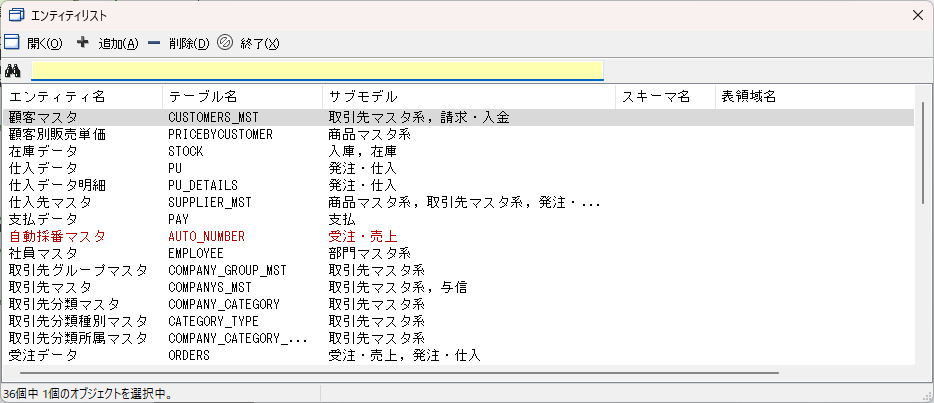The image size is (934, 403).
Task: Select the 仕入先マスタ entity
Action: (x=50, y=202)
